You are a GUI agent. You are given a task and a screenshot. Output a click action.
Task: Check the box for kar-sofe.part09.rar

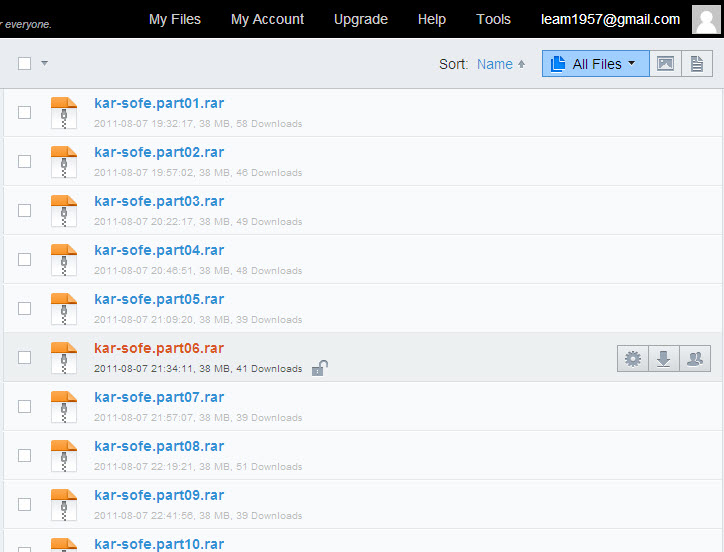(x=24, y=504)
